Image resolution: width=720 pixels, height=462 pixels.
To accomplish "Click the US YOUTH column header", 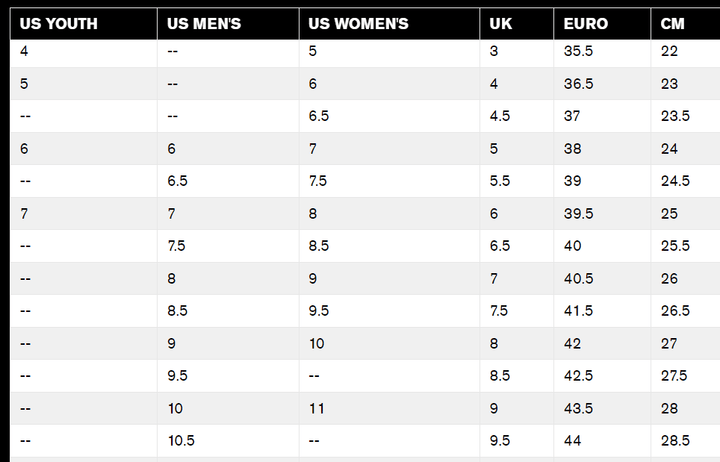I will coord(58,24).
